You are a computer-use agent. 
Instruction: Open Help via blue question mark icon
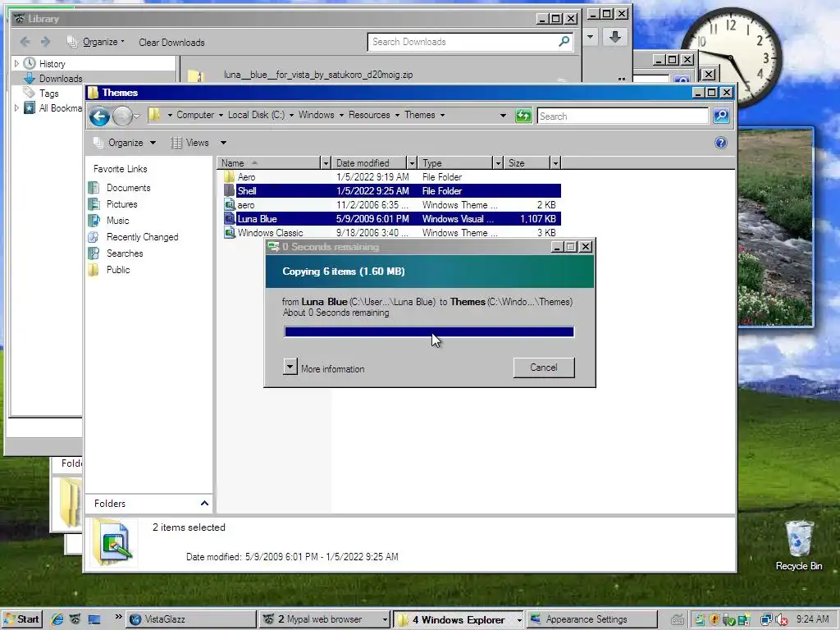click(x=720, y=143)
